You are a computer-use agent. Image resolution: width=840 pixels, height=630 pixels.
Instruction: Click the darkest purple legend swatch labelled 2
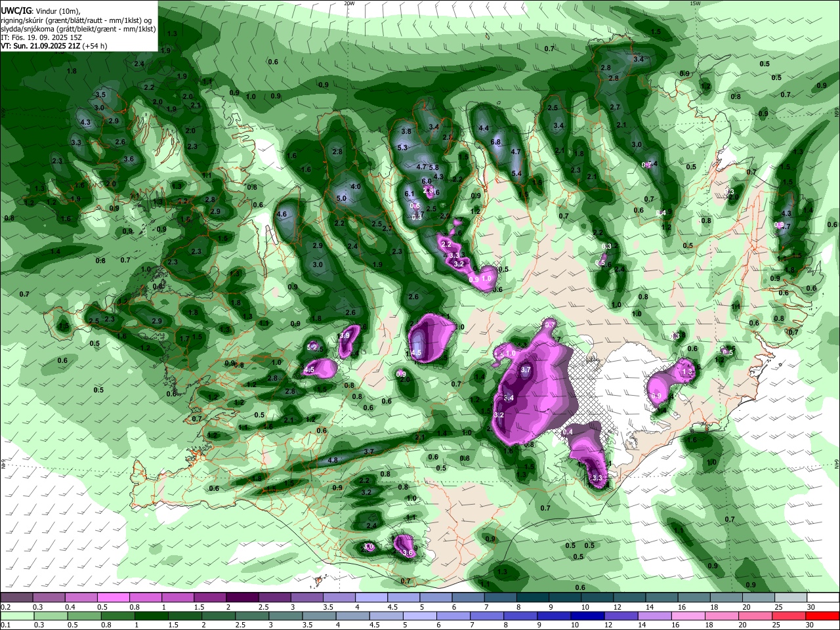tap(242, 598)
